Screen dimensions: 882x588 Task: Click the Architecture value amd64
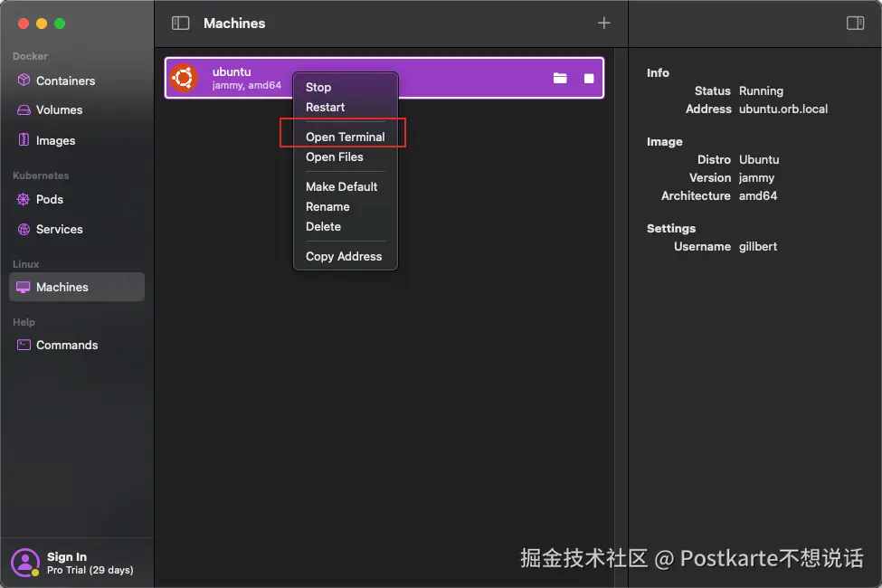coord(758,195)
